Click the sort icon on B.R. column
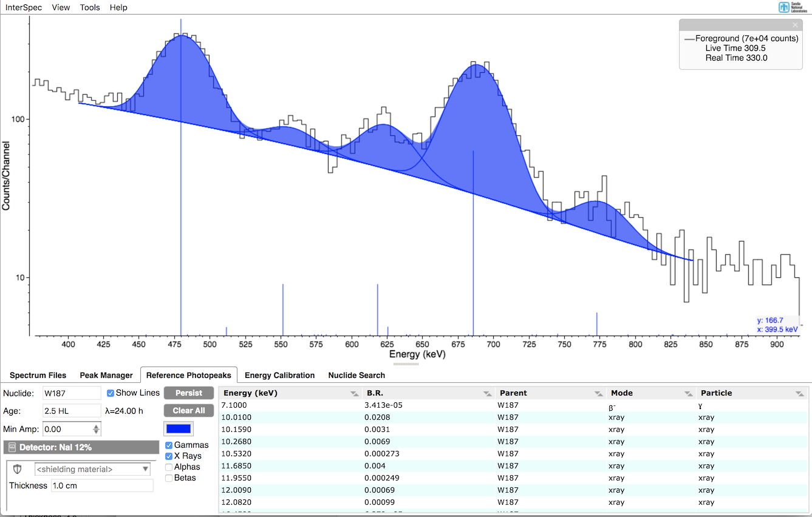812x517 pixels. tap(487, 393)
